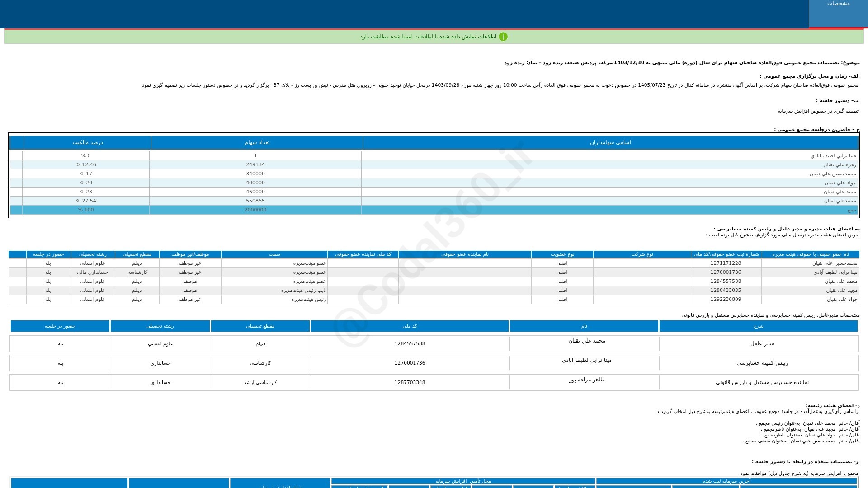Select حسابداري مالي field in board table
868x488 pixels.
point(93,272)
